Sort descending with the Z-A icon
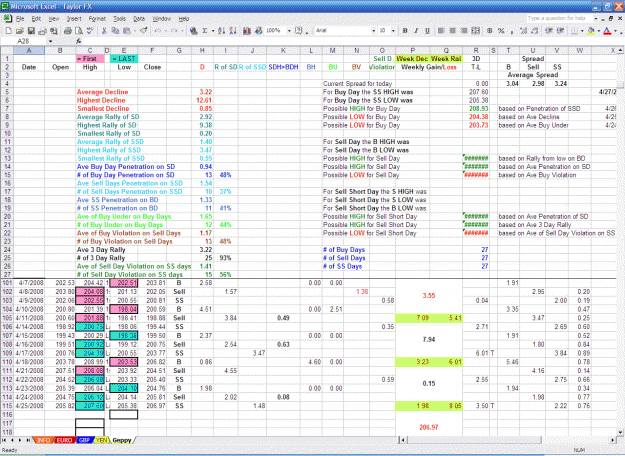The width and height of the screenshot is (625, 456). [233, 31]
